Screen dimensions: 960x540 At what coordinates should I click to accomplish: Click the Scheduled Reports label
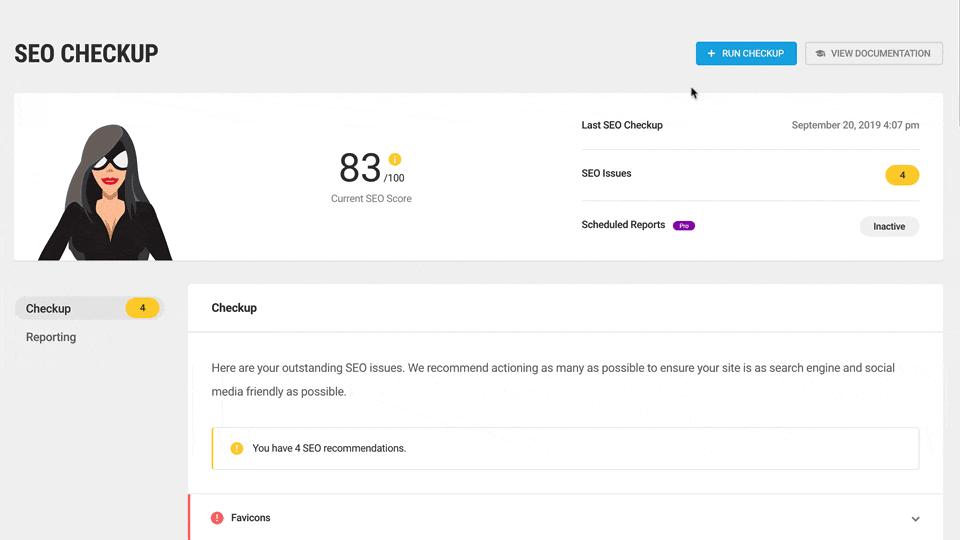[623, 225]
